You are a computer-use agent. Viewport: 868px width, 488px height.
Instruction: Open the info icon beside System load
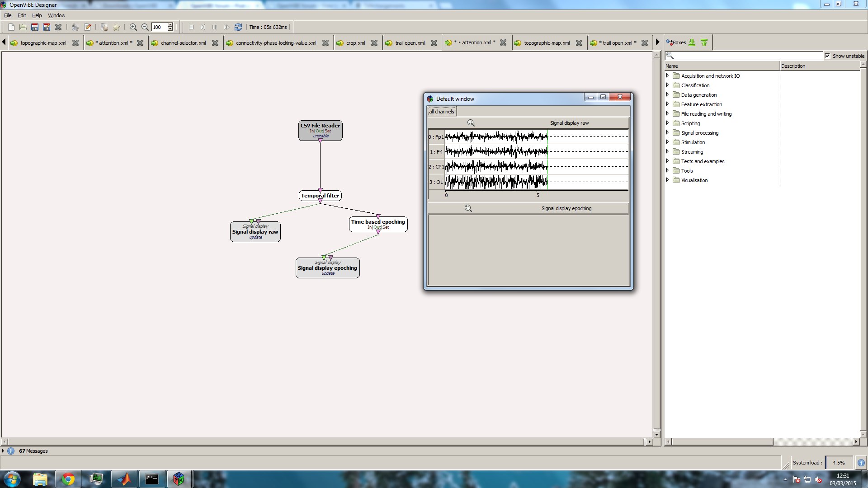861,463
